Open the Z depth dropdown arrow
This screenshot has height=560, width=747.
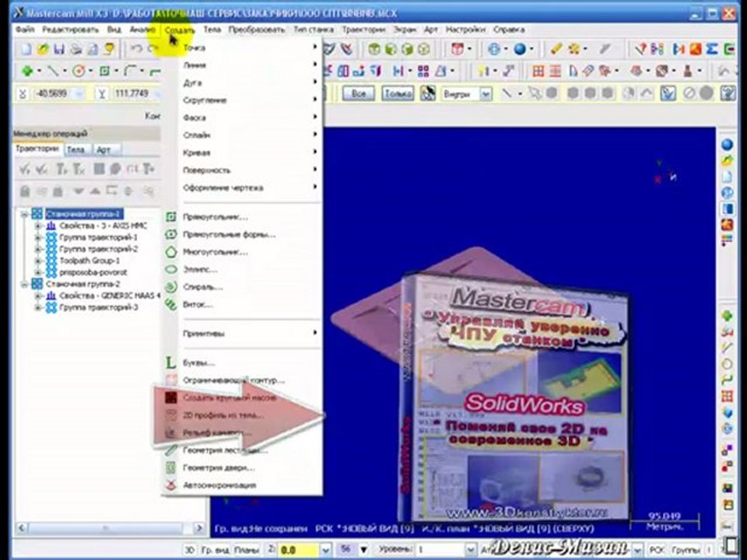tap(326, 550)
